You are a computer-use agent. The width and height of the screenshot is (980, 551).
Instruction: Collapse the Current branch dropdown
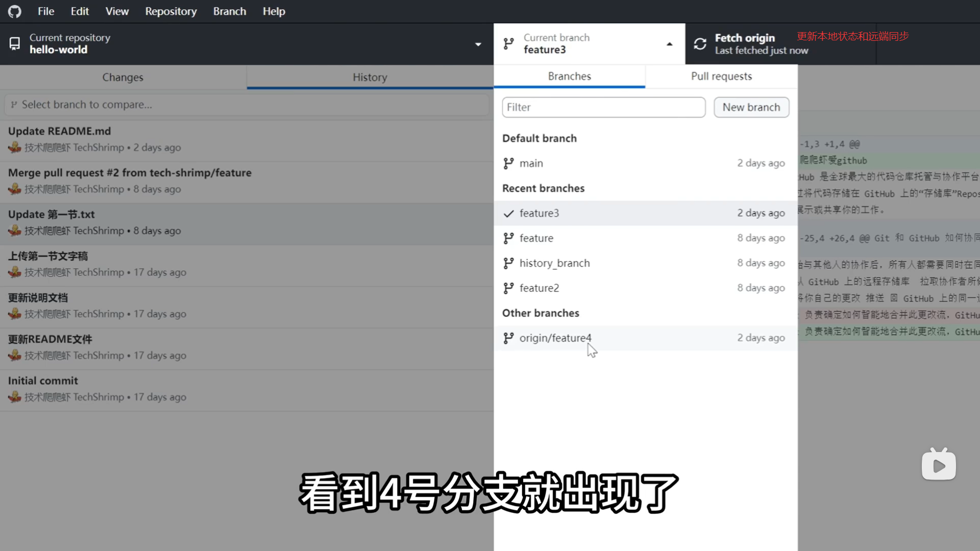tap(669, 44)
